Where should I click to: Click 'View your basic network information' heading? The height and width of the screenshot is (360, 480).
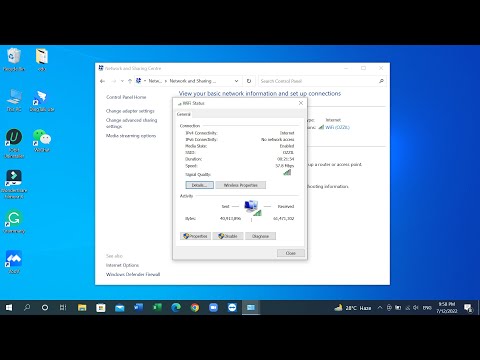tap(260, 94)
